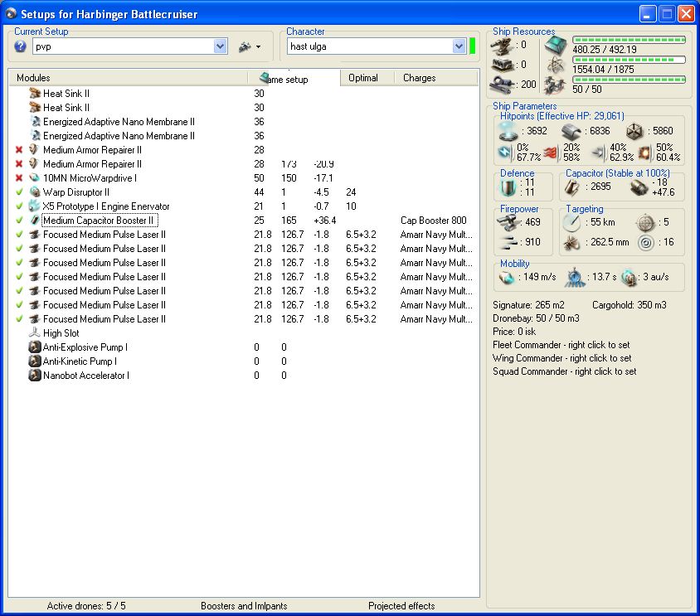The width and height of the screenshot is (700, 616).
Task: Click the blue help question mark icon
Action: (x=20, y=46)
